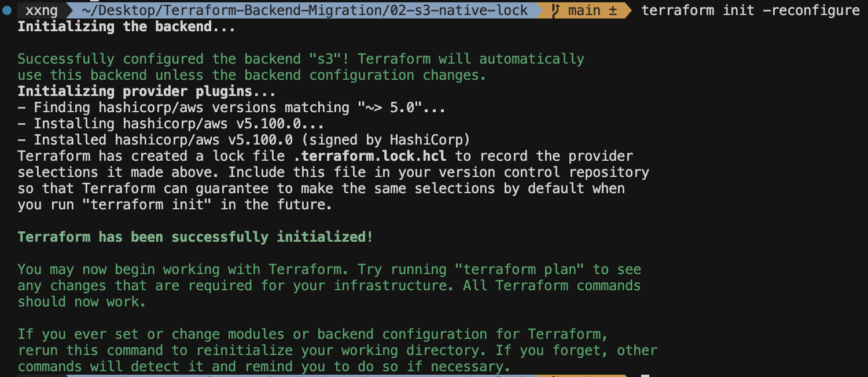Click the terraform init -reconfigure command
Screen dimensions: 868x377
pyautogui.click(x=750, y=10)
